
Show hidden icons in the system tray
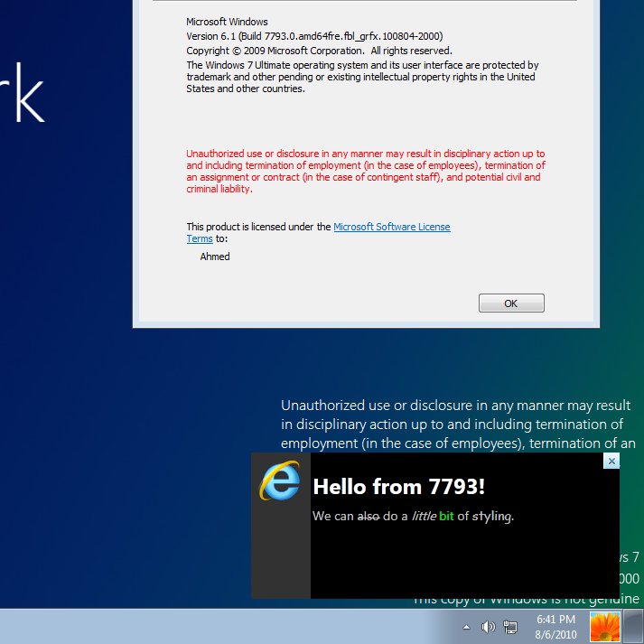(466, 627)
